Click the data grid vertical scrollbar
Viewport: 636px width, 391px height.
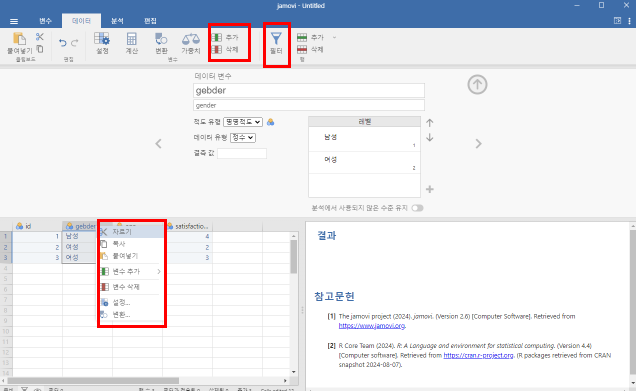294,256
